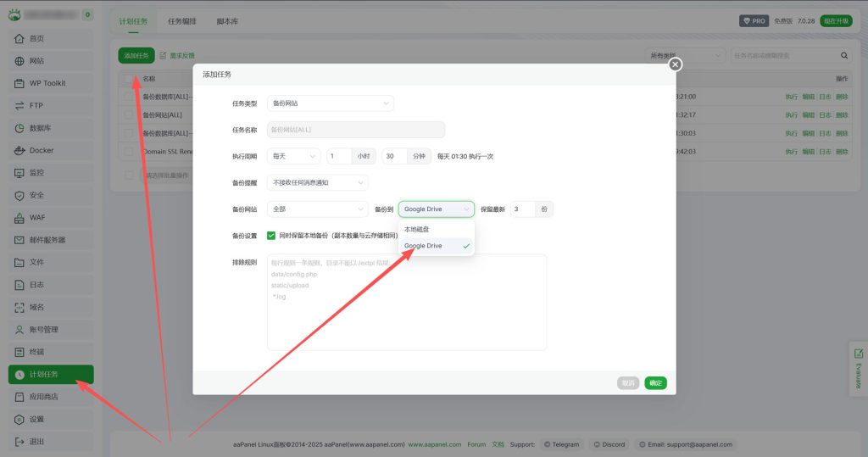This screenshot has width=868, height=457.
Task: Open the Evaluate feedback side tab
Action: tap(858, 369)
